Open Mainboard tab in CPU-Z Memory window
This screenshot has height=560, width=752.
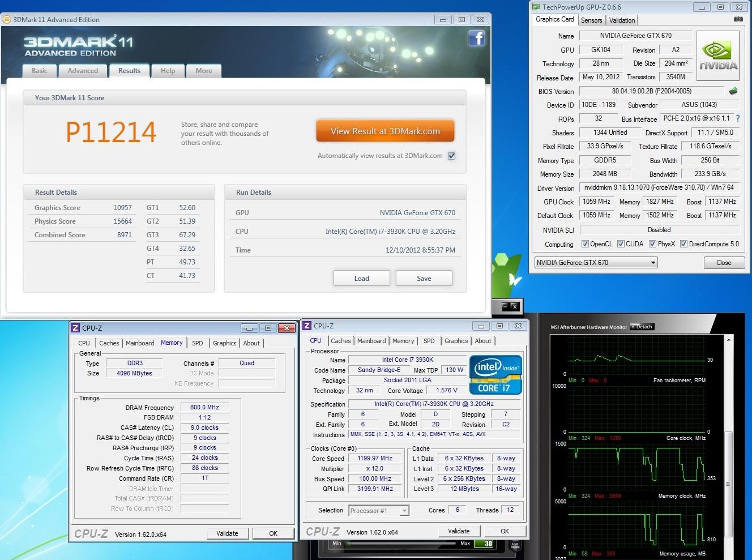pos(140,343)
